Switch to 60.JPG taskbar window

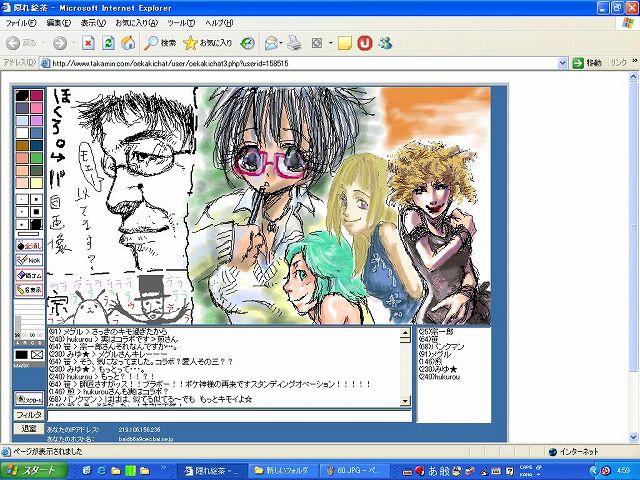click(355, 471)
